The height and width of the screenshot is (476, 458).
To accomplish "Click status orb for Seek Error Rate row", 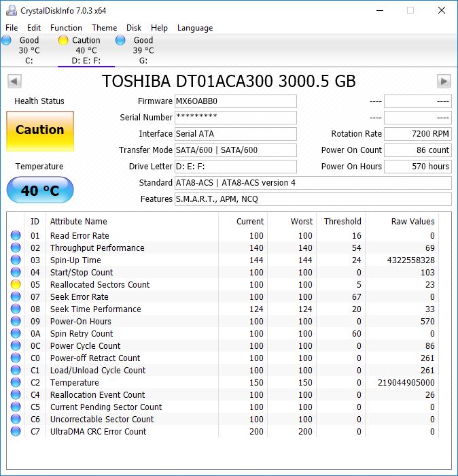I will [16, 296].
